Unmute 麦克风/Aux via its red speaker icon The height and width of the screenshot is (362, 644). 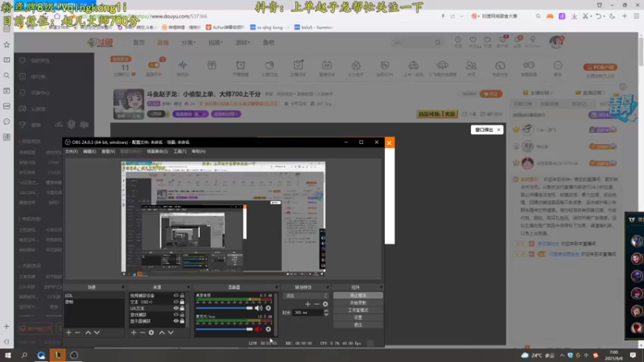[258, 329]
